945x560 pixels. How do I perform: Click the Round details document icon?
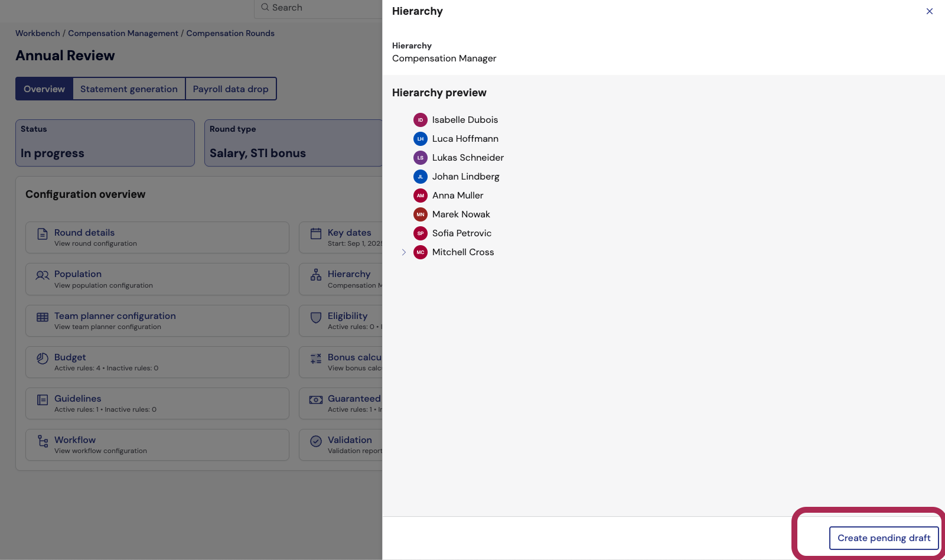(43, 234)
